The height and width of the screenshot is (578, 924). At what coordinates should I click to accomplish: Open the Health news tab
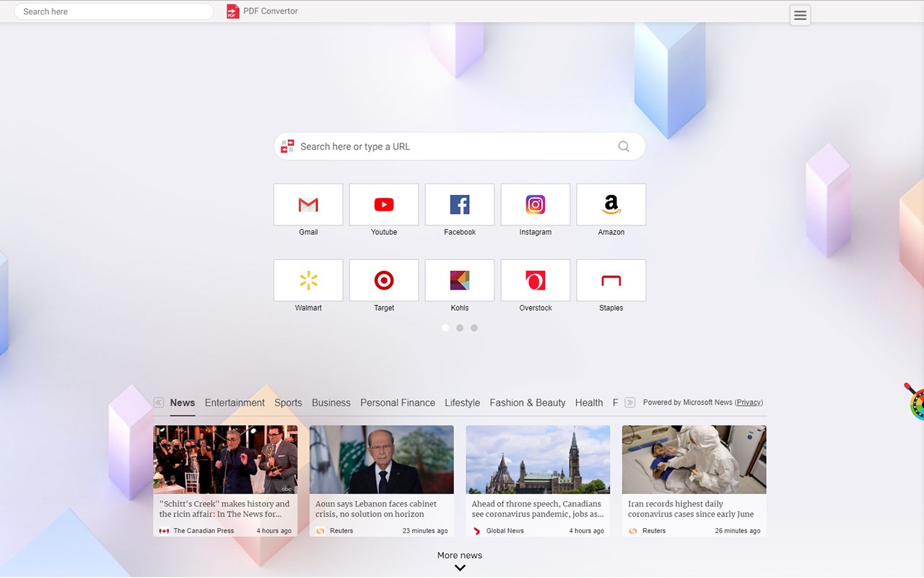589,402
